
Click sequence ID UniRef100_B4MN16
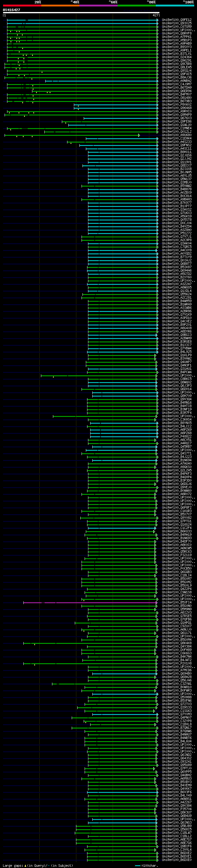click(177, 403)
